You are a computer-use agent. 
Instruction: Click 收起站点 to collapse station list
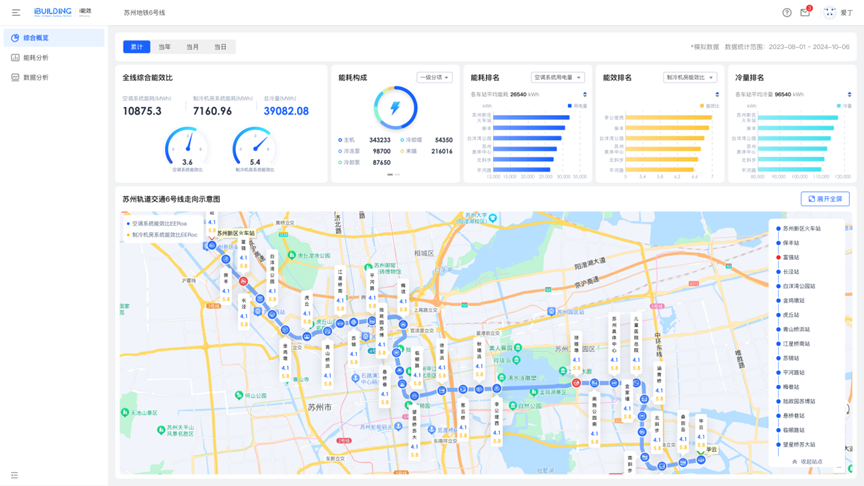808,462
